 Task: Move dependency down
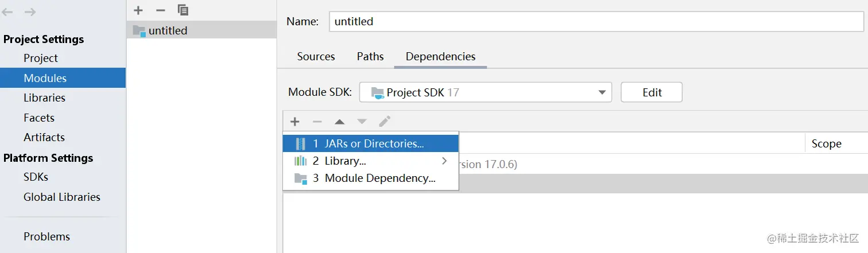(x=362, y=122)
